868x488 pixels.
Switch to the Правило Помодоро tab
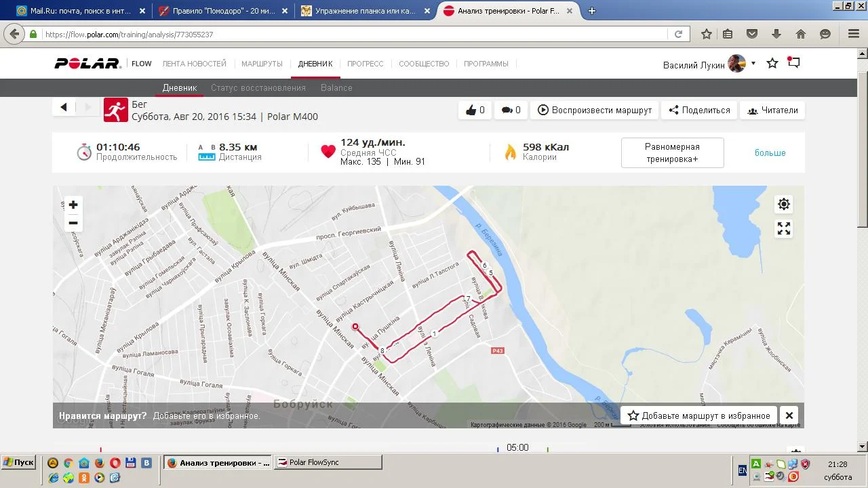click(223, 11)
